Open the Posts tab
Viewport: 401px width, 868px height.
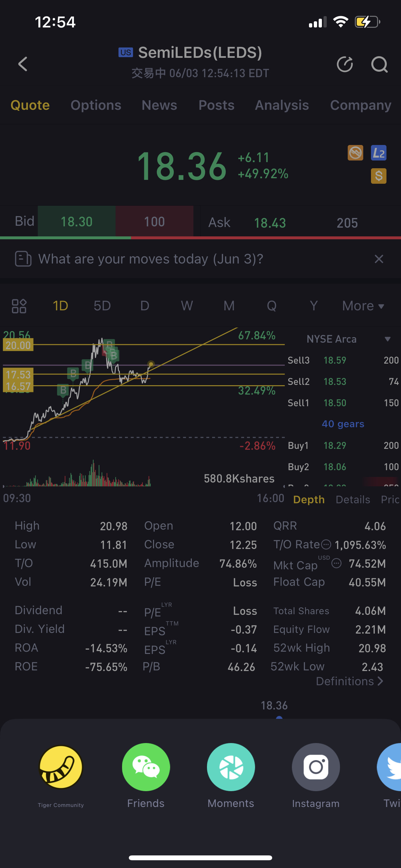[216, 105]
